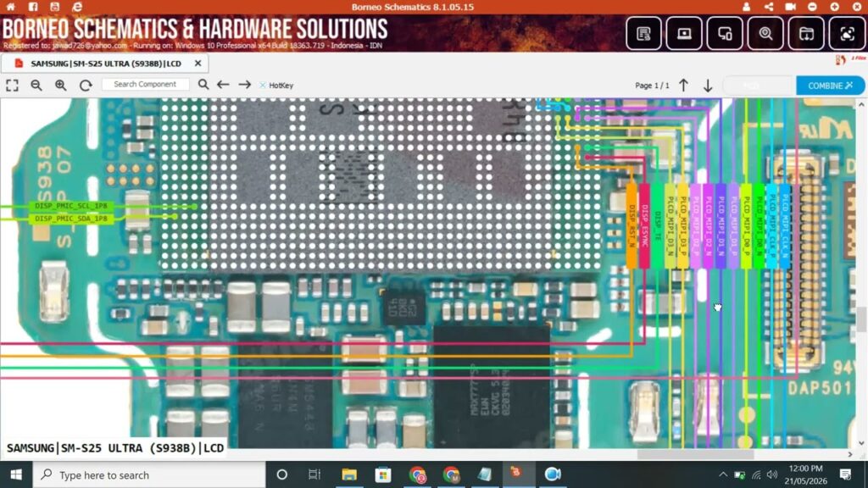Click the vertical scrollbar thumb
This screenshot has height=488, width=868.
coord(861,319)
